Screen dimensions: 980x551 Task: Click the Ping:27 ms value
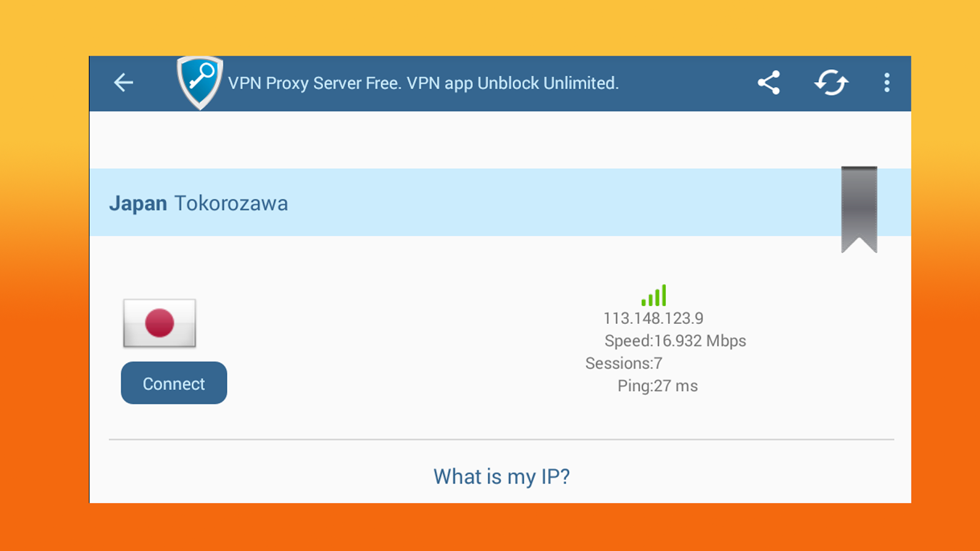657,386
